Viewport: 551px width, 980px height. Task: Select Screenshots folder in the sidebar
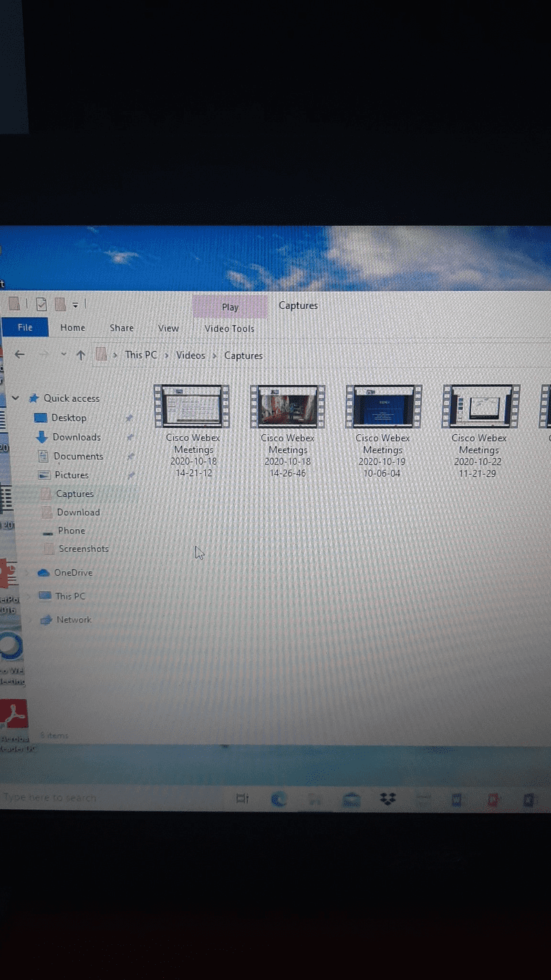coord(83,549)
